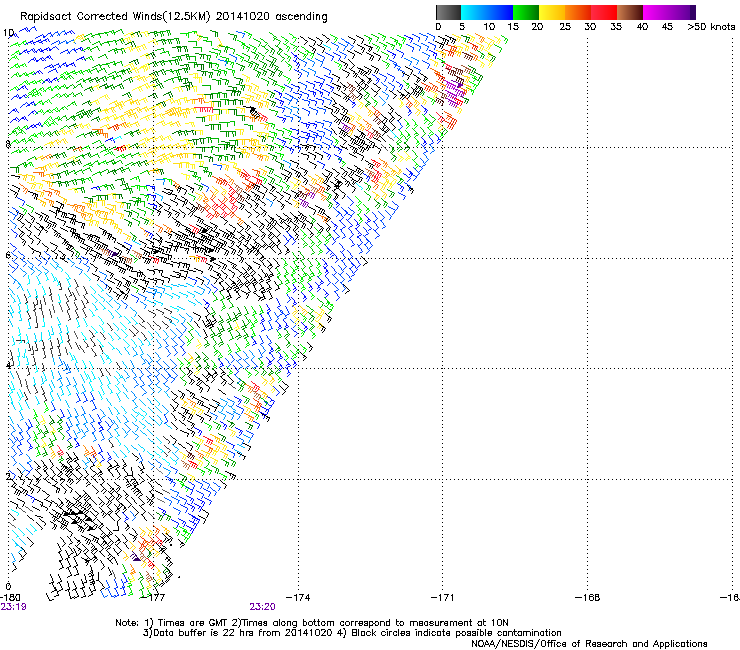The image size is (740, 650).
Task: Click the cyan 5-10 knots legend swatch
Action: [x=474, y=12]
